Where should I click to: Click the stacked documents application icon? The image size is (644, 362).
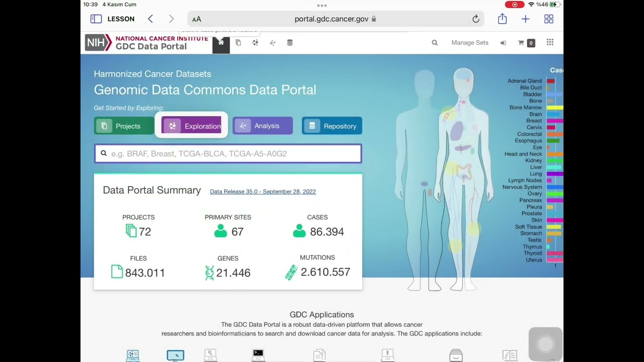[319, 355]
